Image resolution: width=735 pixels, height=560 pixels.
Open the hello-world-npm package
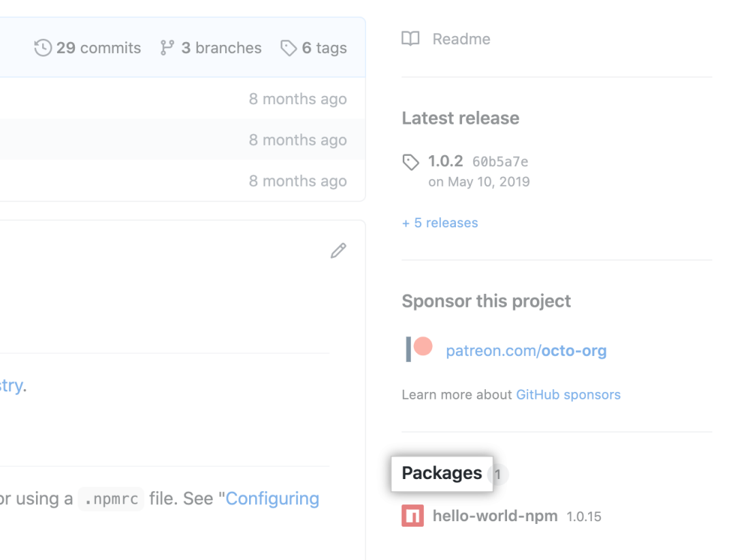coord(495,516)
